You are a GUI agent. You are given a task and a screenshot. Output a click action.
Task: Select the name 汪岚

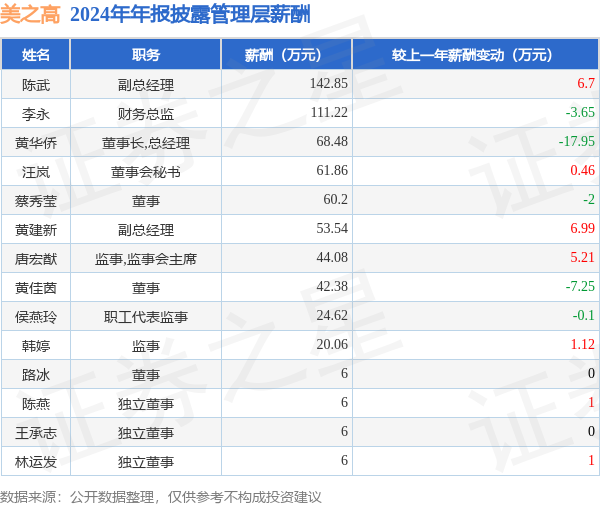(x=36, y=172)
